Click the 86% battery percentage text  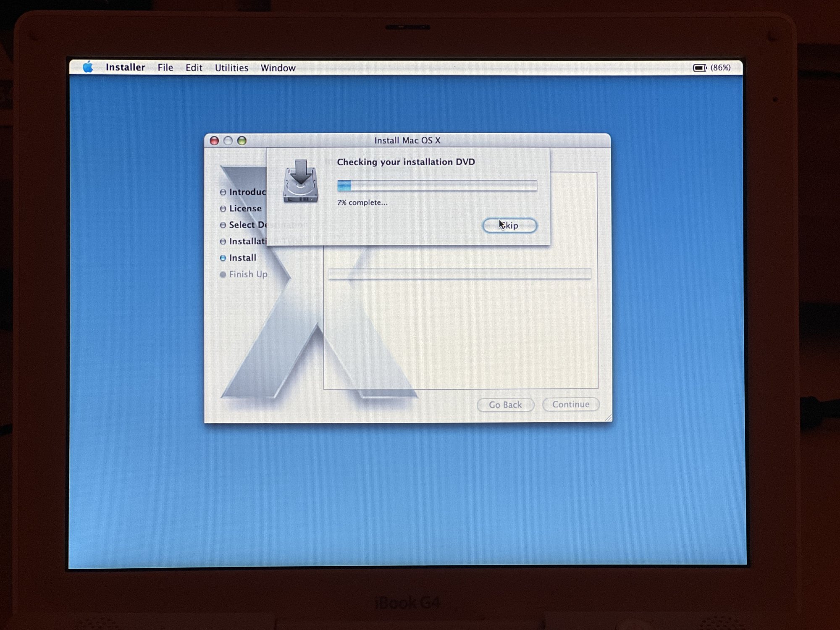click(x=720, y=68)
